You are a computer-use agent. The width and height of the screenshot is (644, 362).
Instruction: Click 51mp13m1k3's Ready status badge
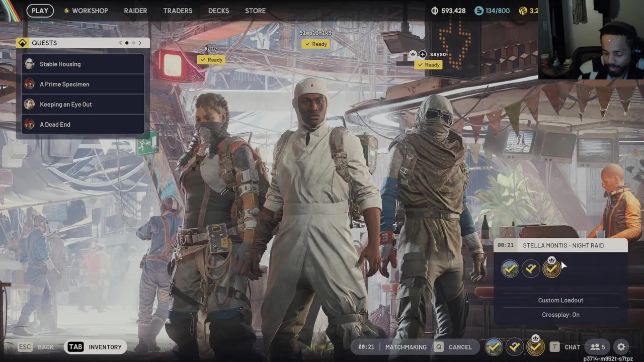point(316,44)
